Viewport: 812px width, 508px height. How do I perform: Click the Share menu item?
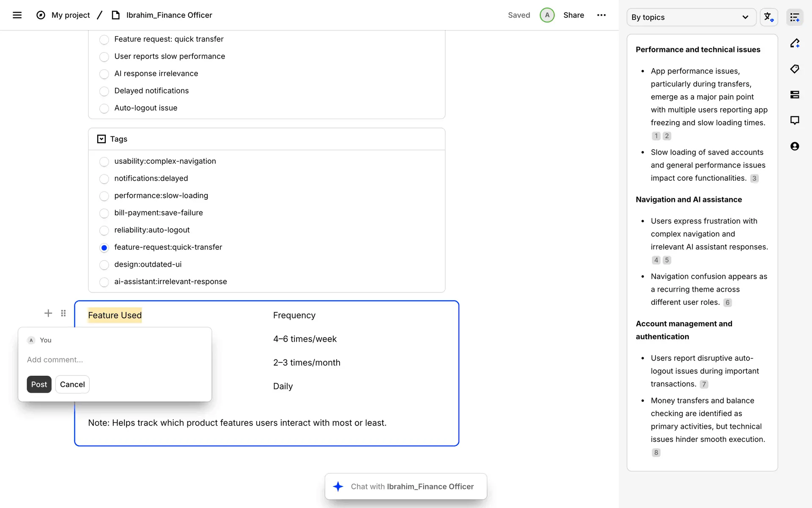point(573,15)
